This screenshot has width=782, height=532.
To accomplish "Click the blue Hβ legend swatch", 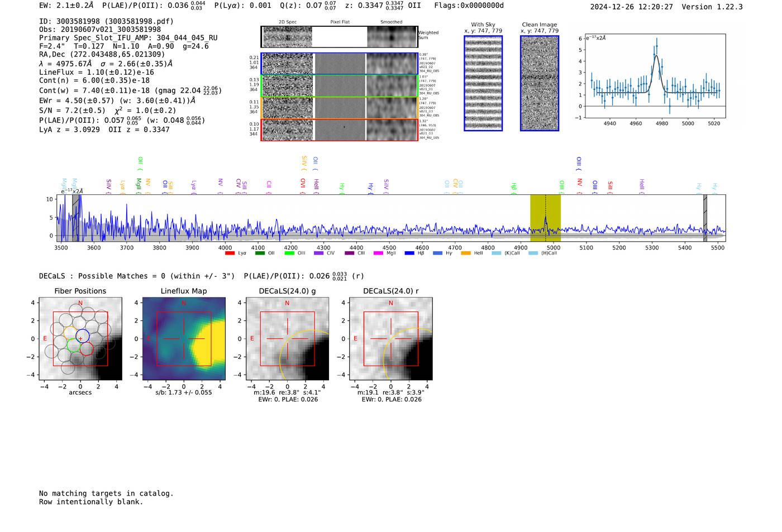I will coord(409,253).
